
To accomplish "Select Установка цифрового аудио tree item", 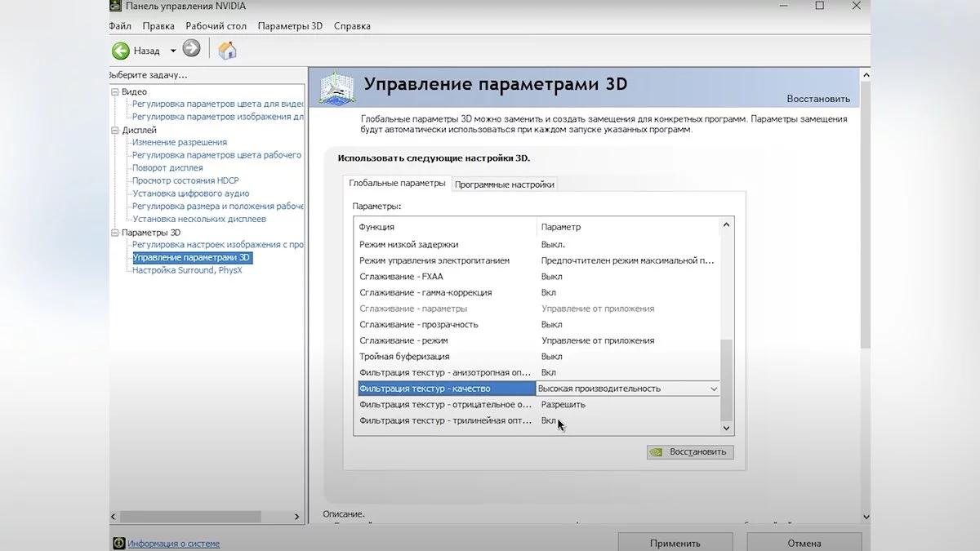I will (x=191, y=193).
